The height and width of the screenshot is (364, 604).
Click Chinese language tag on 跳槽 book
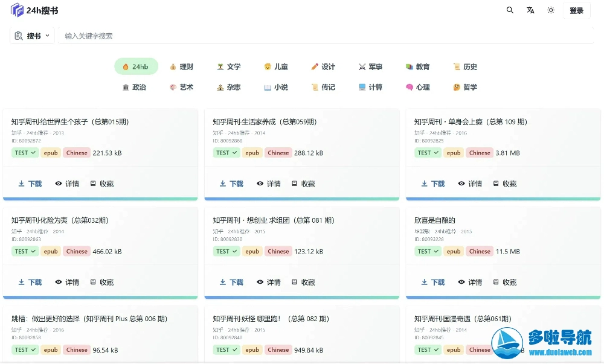point(77,350)
